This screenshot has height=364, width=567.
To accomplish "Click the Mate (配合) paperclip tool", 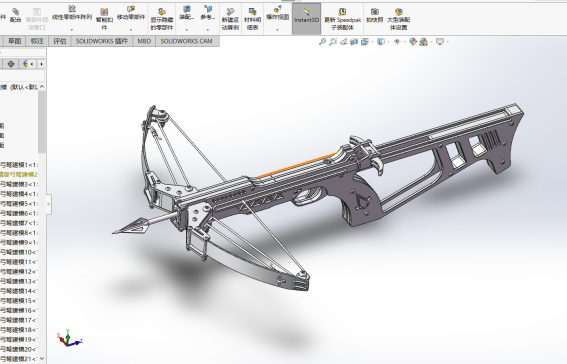I will [x=16, y=15].
